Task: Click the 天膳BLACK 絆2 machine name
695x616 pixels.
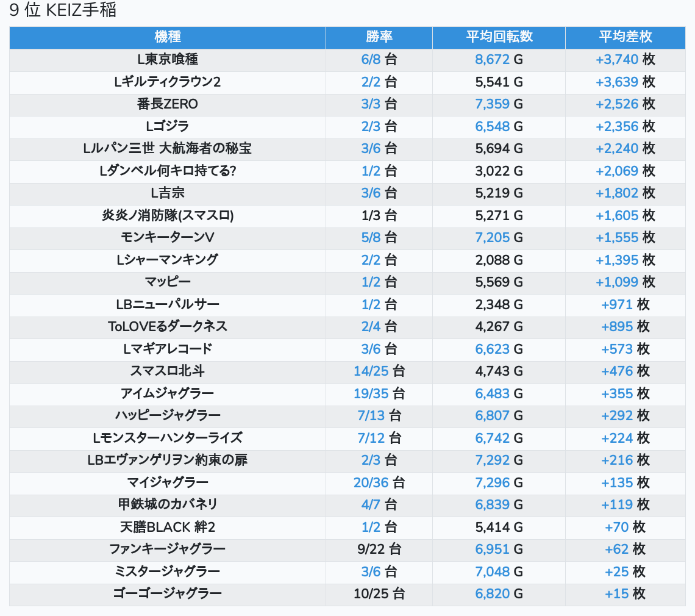Action: coord(168,528)
